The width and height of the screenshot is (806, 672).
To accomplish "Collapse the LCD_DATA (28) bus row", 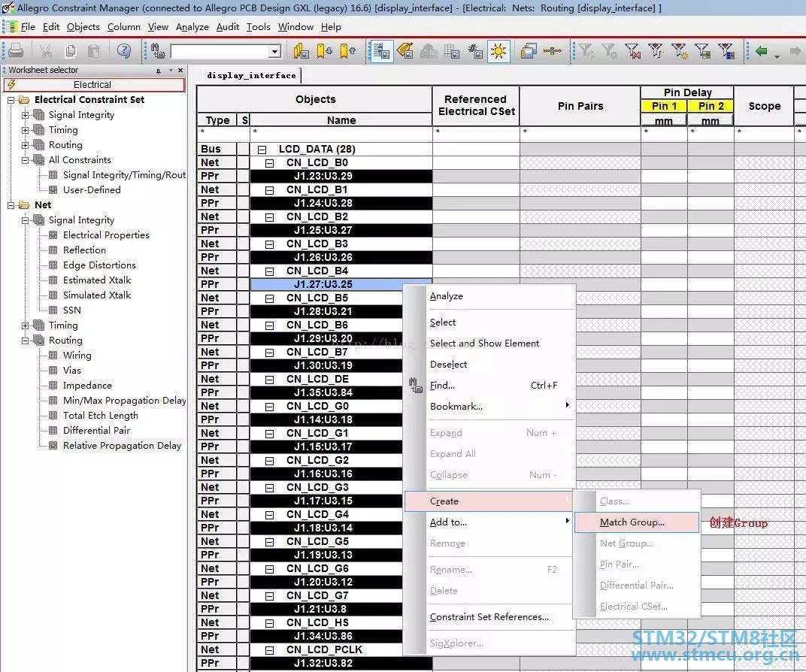I will click(262, 150).
